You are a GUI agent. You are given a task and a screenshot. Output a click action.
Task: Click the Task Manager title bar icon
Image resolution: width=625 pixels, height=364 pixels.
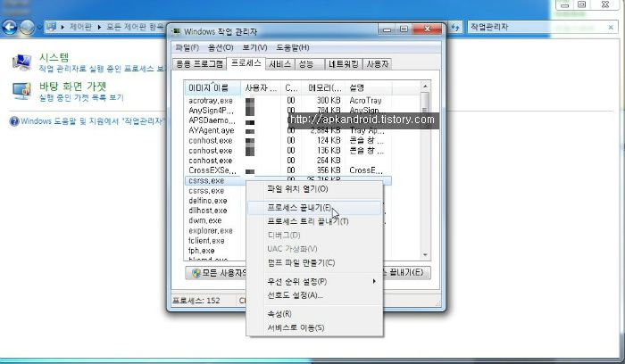pos(176,31)
